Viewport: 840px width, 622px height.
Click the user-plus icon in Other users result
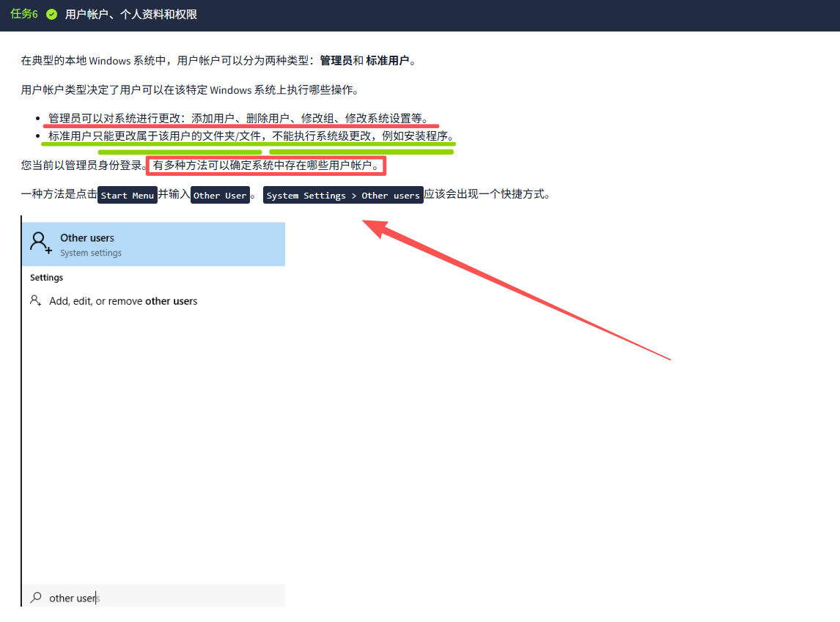click(x=41, y=242)
